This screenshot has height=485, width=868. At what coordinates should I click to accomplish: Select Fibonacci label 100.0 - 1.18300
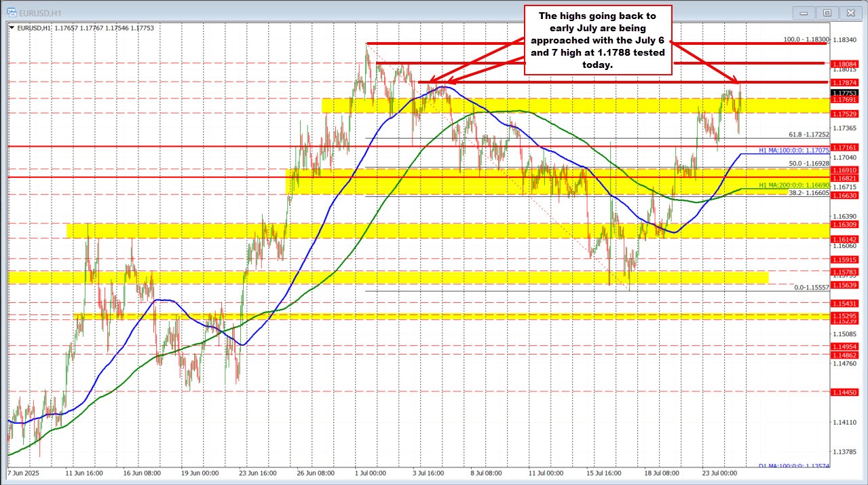coord(807,40)
